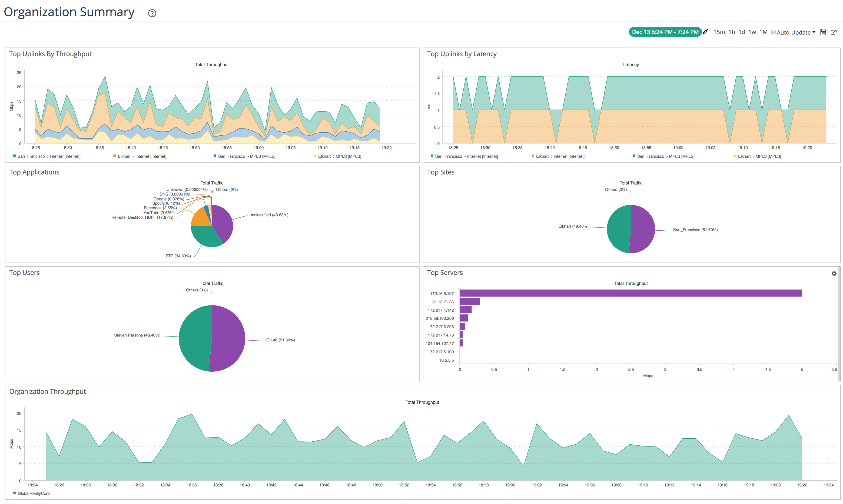Toggle Elkhart Internet series in throughput legend

click(142, 156)
